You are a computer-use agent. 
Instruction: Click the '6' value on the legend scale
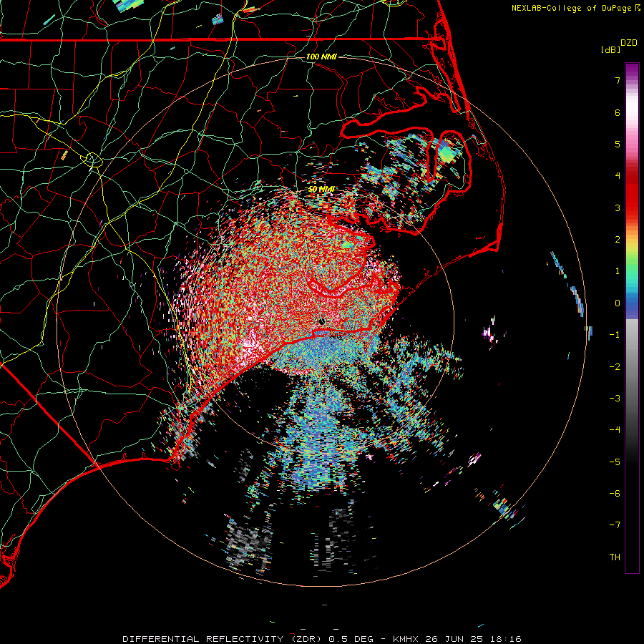pos(617,112)
